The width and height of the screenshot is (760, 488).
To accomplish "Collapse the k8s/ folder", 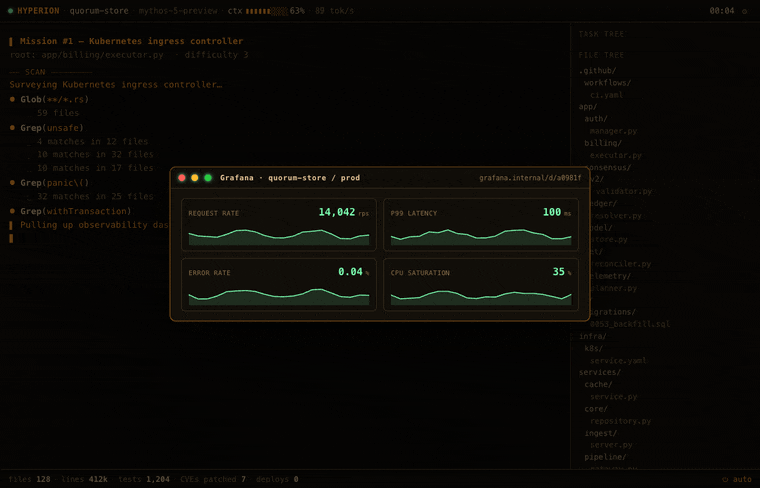I will (x=594, y=348).
